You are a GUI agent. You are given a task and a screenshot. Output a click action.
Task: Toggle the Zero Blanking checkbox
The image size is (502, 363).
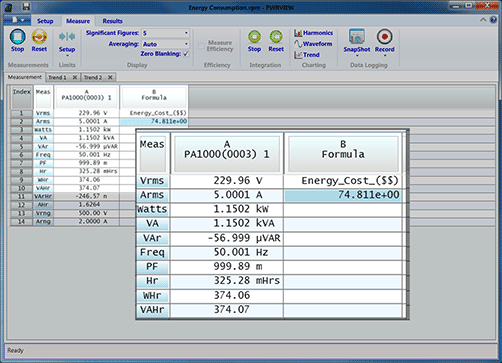[186, 54]
